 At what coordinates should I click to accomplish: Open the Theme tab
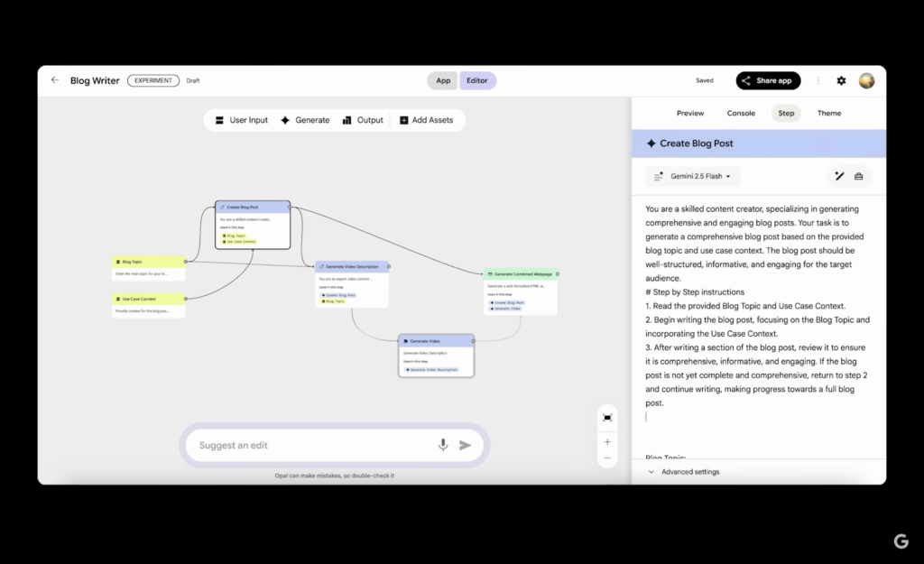[x=829, y=113]
